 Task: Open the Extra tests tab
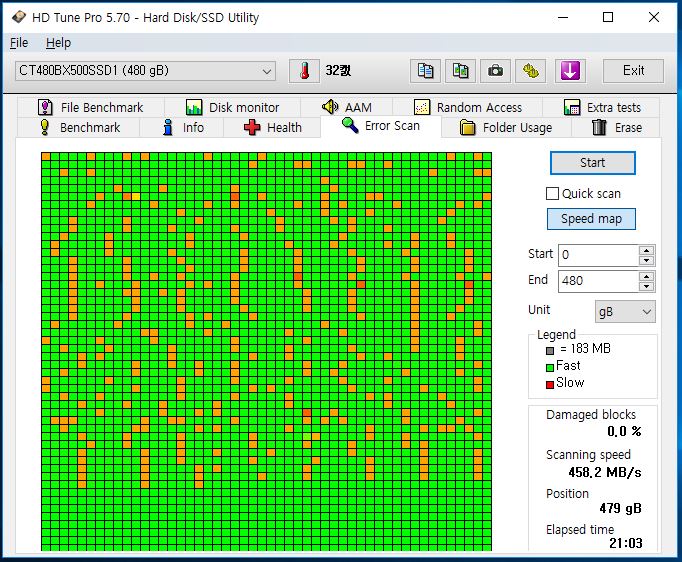602,107
